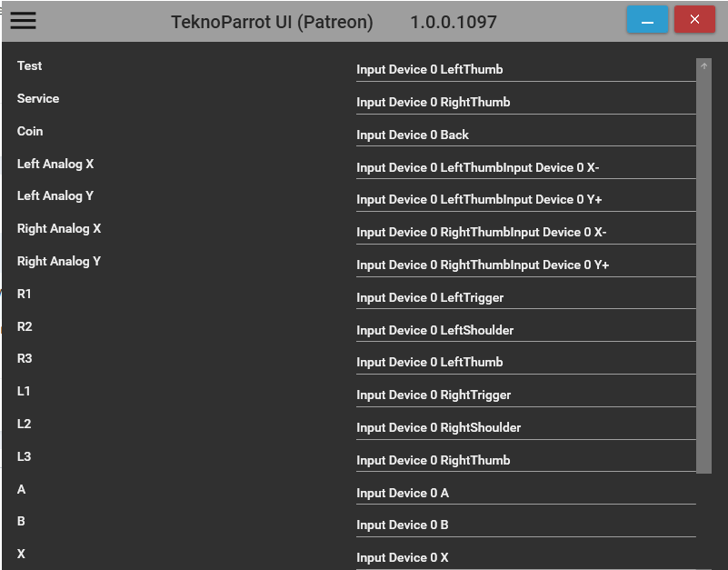This screenshot has height=570, width=728.
Task: Click the Right Analog Y binding field
Action: click(525, 265)
